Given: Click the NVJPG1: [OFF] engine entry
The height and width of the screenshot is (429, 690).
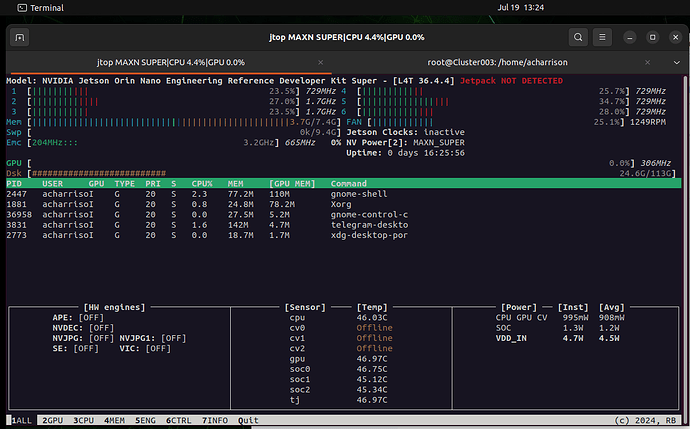Looking at the screenshot, I should pyautogui.click(x=153, y=338).
